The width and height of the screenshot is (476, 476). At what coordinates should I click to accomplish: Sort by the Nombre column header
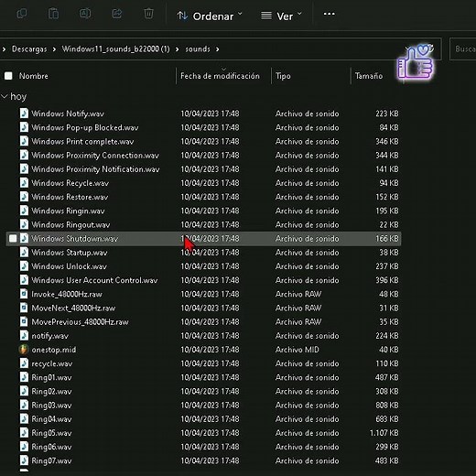[34, 76]
